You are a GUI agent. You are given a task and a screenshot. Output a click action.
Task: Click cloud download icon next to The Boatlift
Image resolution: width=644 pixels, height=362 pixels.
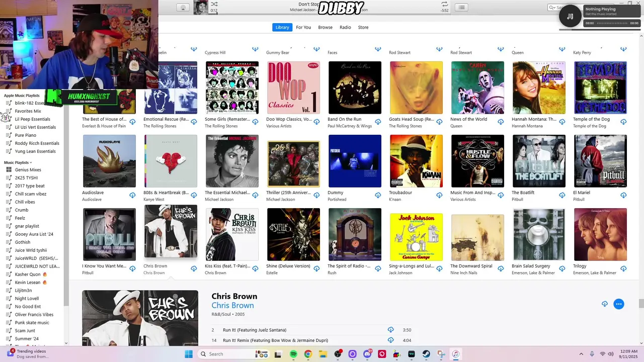point(562,195)
